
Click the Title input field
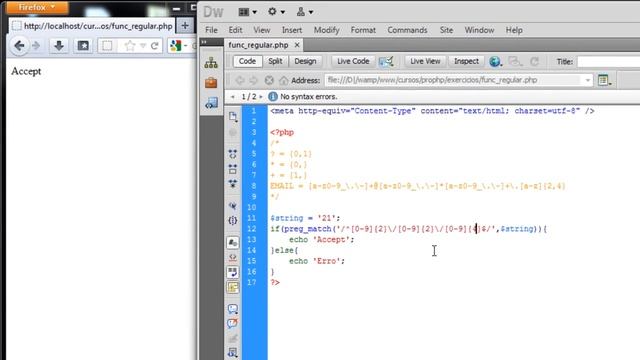coord(609,62)
